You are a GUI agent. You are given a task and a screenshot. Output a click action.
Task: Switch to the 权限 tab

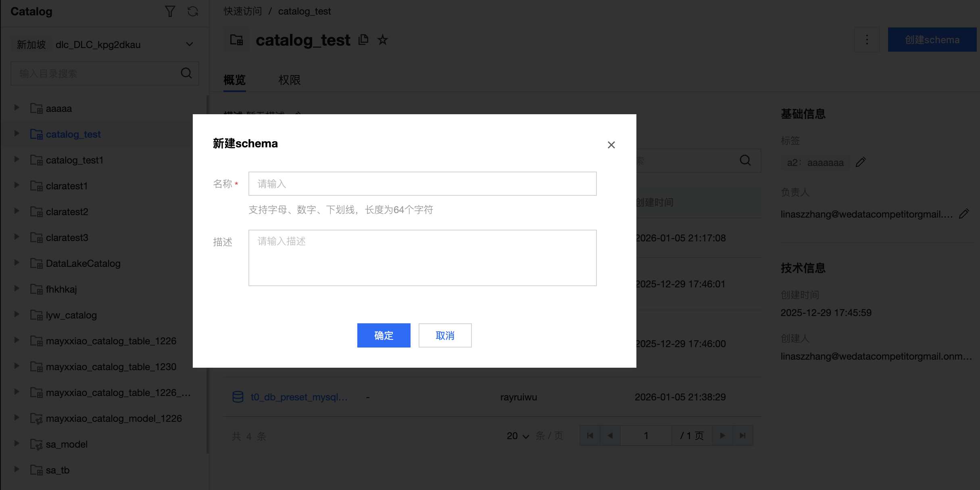tap(289, 80)
